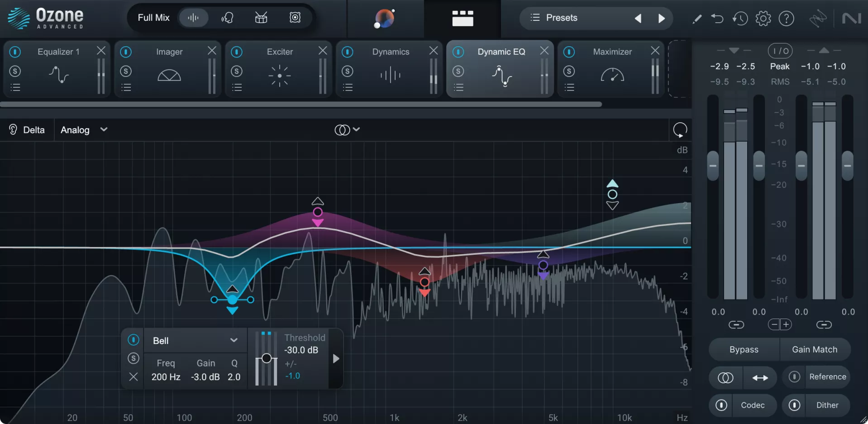Viewport: 868px width, 424px height.
Task: Solo the Maximizer module
Action: click(x=569, y=71)
